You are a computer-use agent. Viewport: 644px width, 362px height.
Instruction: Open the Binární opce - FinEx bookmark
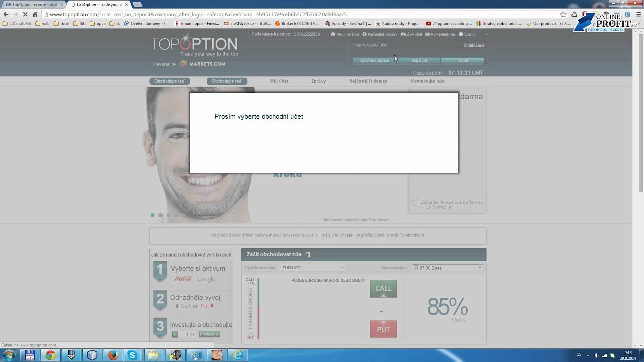(x=197, y=23)
